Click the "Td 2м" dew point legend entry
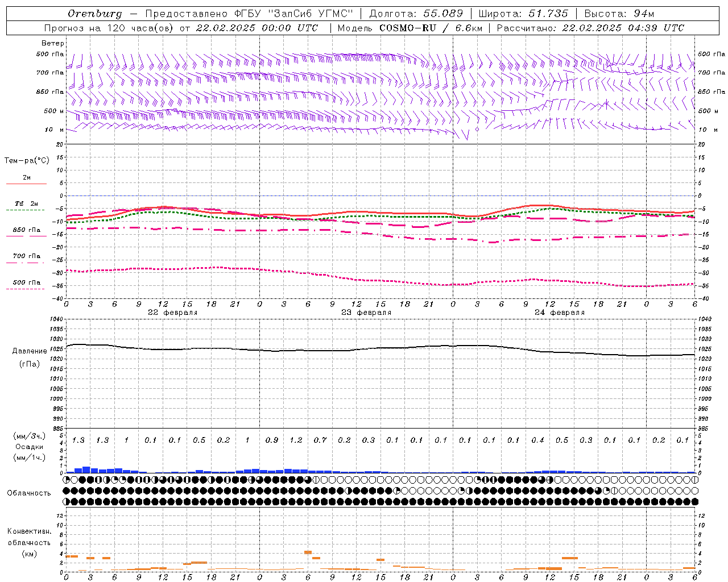Image resolution: width=728 pixels, height=582 pixels. [26, 203]
